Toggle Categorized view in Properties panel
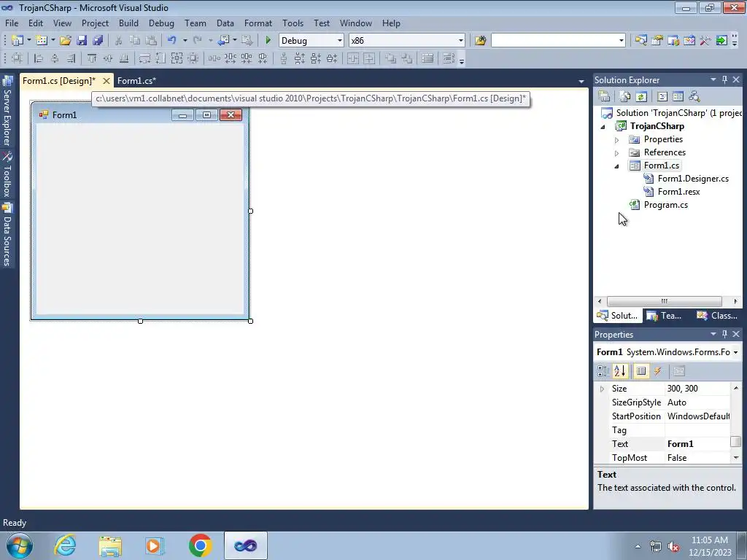The height and width of the screenshot is (560, 747). pyautogui.click(x=603, y=371)
